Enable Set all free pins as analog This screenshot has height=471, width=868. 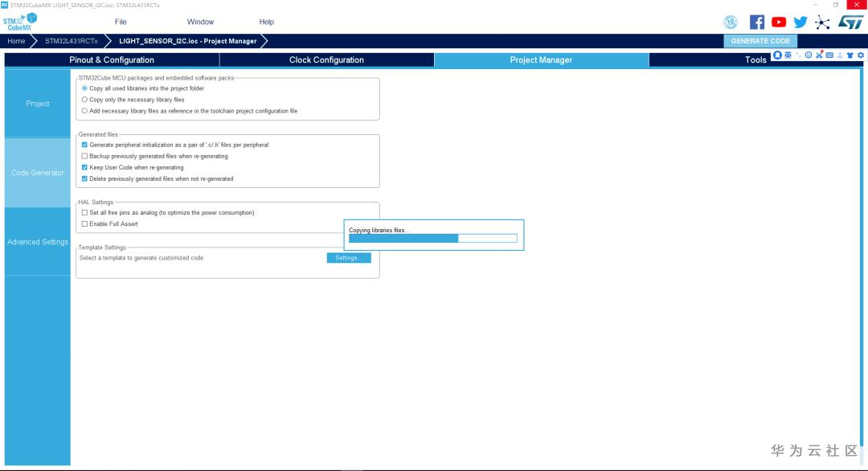84,212
